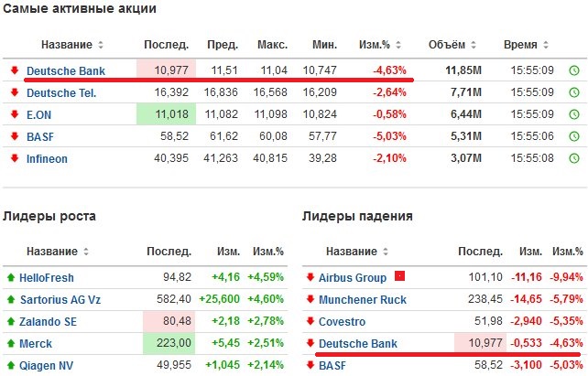Screen dimensions: 588x376
Task: Open the Merck stock link
Action: pyautogui.click(x=36, y=343)
